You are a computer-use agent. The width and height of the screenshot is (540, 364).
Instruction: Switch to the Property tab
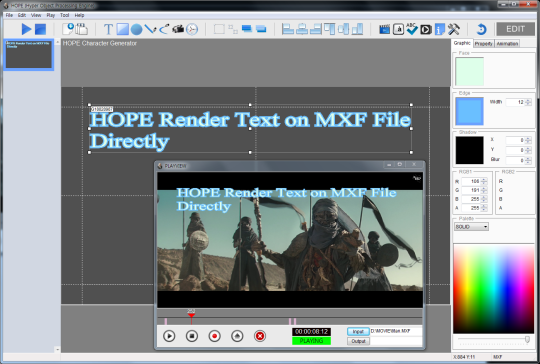tap(484, 44)
